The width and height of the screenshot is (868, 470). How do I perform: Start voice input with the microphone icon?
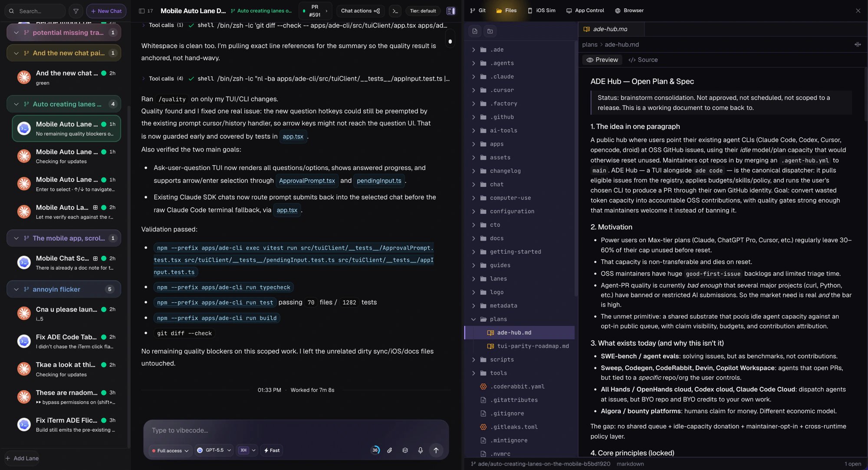pos(420,450)
